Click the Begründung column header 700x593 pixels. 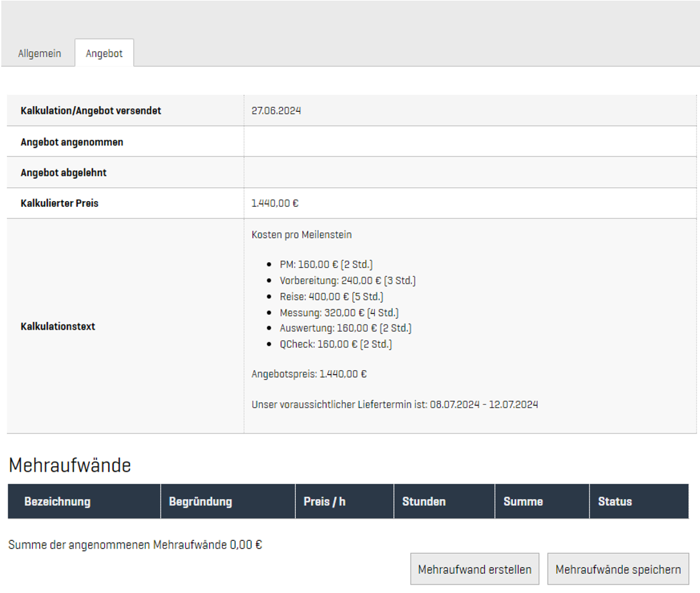tap(200, 502)
